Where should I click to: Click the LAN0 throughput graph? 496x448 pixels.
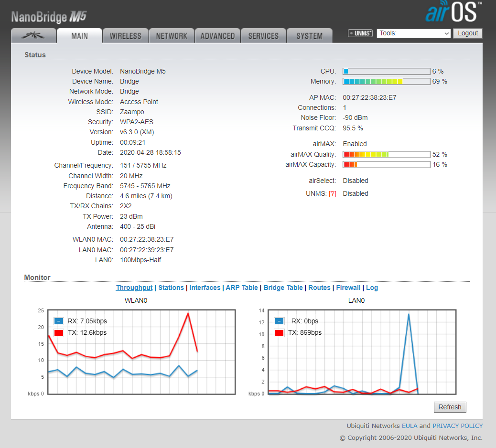coord(362,352)
